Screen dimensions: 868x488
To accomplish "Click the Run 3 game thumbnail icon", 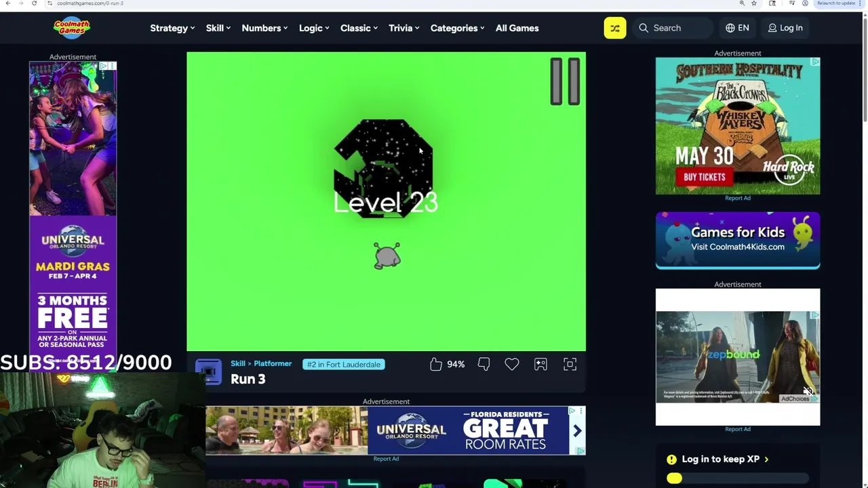I will 208,372.
